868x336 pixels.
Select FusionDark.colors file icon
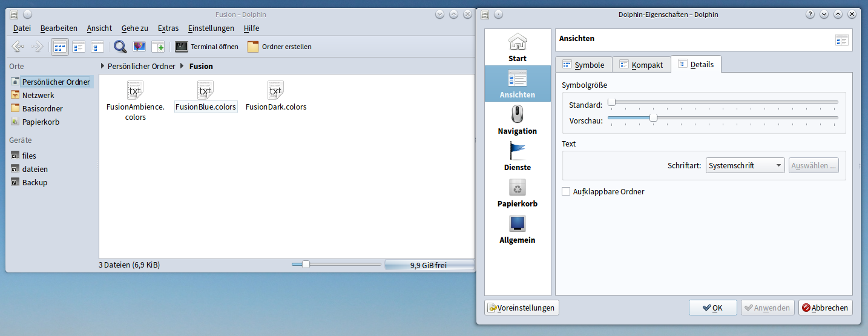tap(275, 90)
